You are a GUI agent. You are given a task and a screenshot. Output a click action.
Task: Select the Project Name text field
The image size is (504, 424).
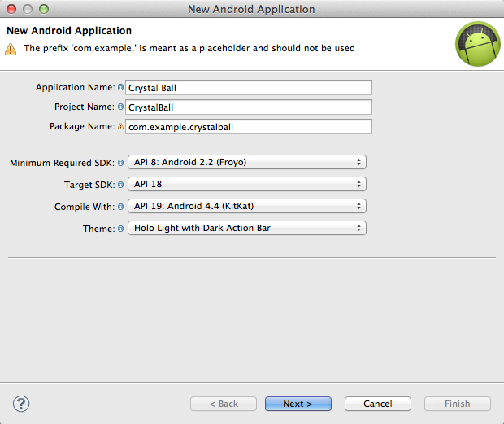tap(249, 107)
